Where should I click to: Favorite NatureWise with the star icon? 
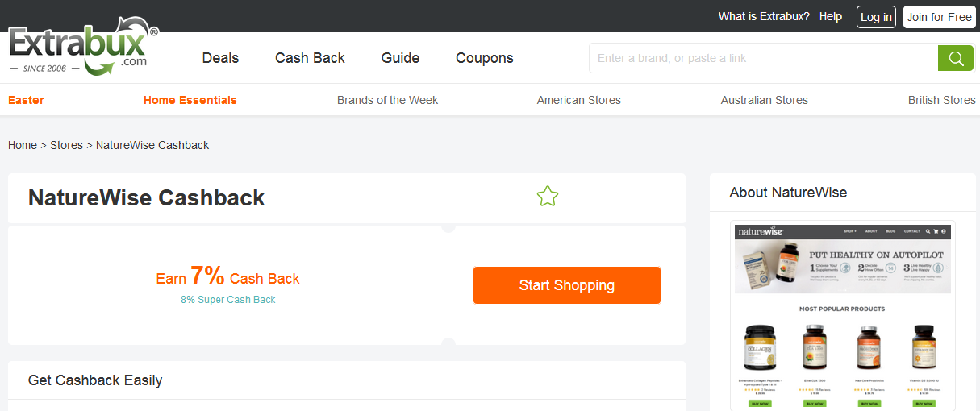[548, 197]
